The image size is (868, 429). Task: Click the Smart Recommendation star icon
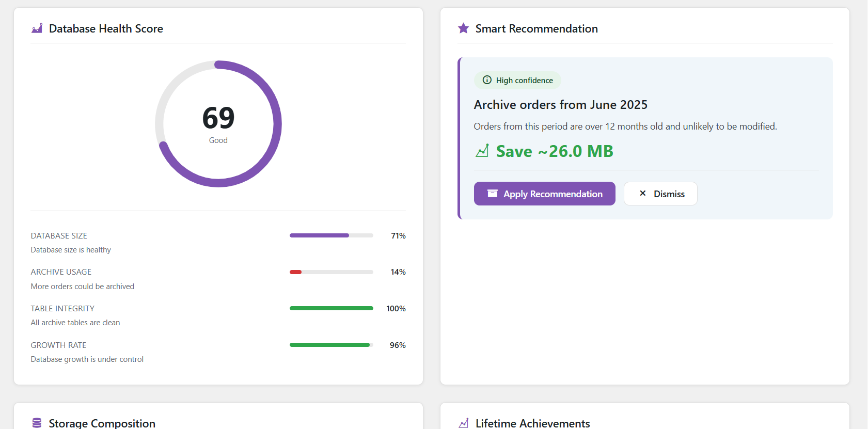pos(463,28)
